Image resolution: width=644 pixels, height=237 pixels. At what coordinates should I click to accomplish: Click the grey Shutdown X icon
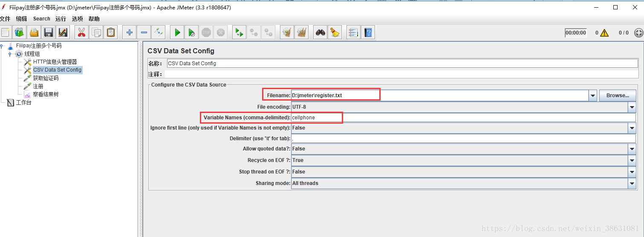click(x=221, y=32)
